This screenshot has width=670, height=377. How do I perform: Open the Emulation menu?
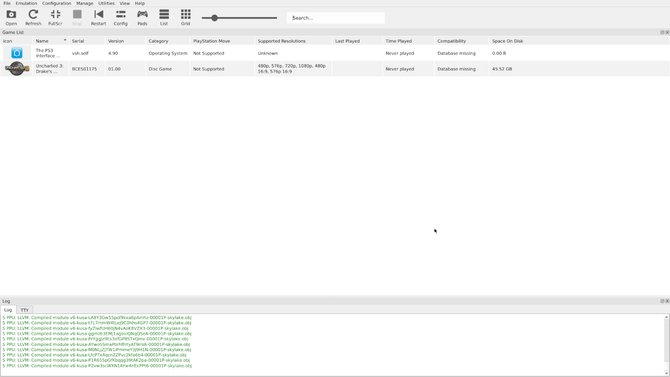point(26,3)
